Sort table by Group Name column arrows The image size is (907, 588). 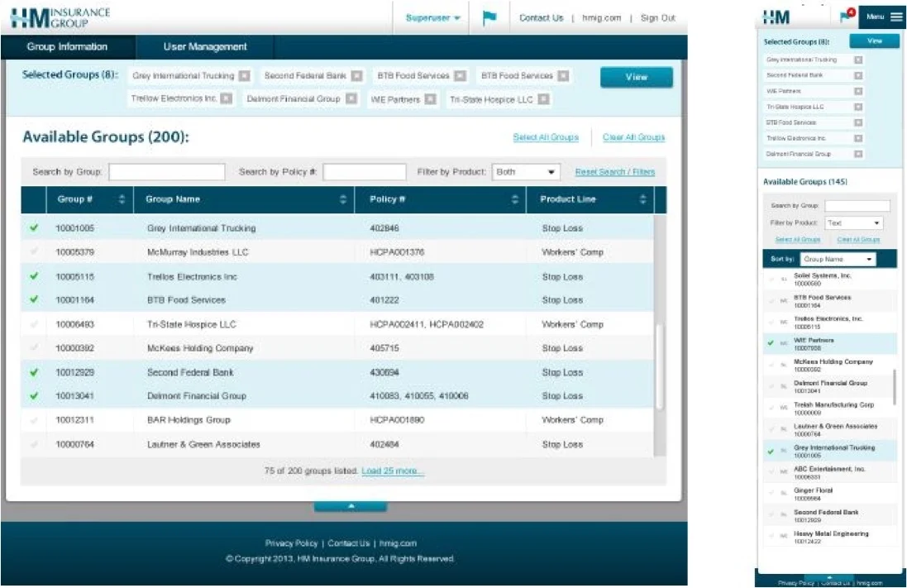tap(342, 199)
